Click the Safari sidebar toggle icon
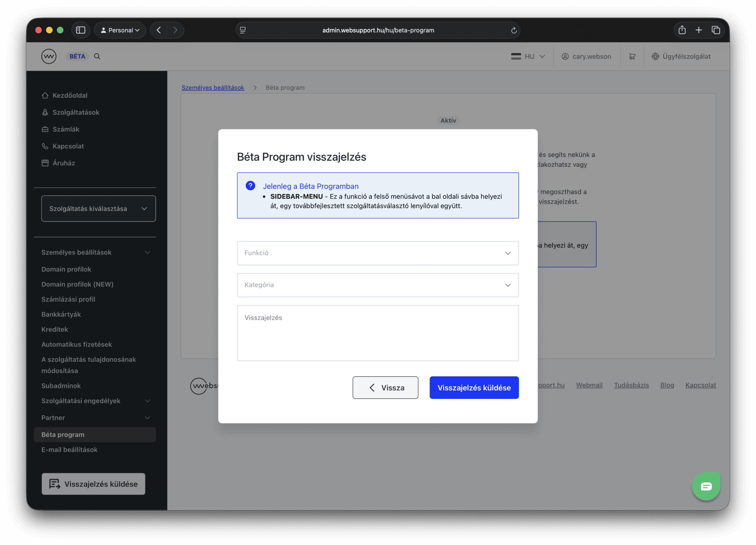This screenshot has width=756, height=545. pos(81,30)
